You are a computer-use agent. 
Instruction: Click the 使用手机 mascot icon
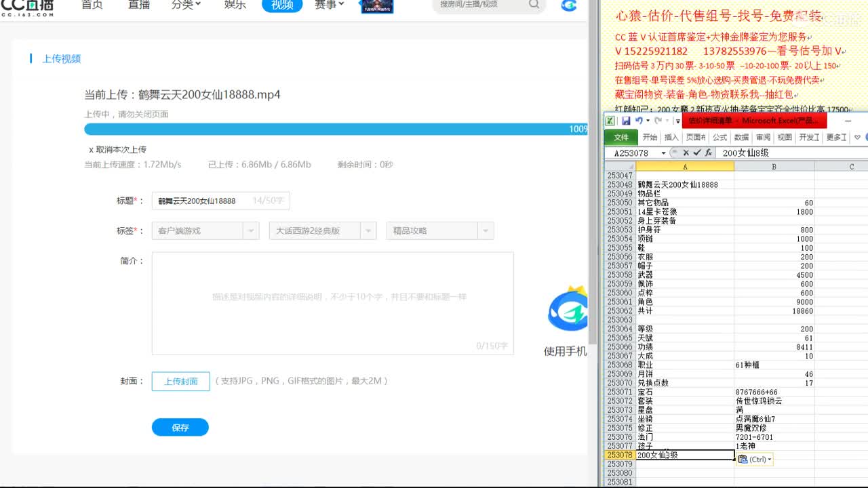pos(568,310)
